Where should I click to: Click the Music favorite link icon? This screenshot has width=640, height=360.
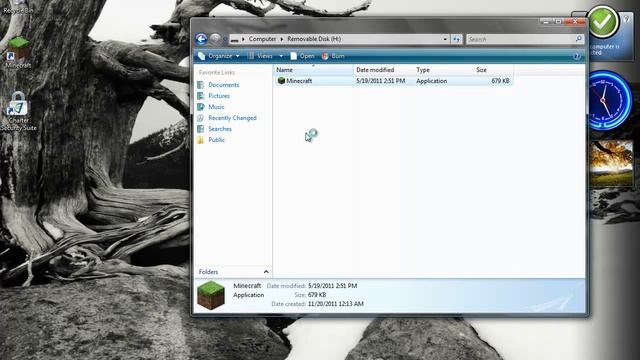click(200, 107)
